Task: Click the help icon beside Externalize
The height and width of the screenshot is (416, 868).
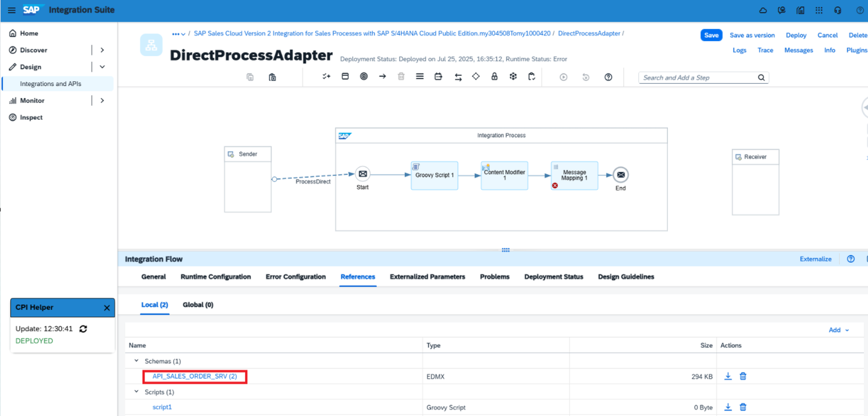Action: tap(851, 259)
